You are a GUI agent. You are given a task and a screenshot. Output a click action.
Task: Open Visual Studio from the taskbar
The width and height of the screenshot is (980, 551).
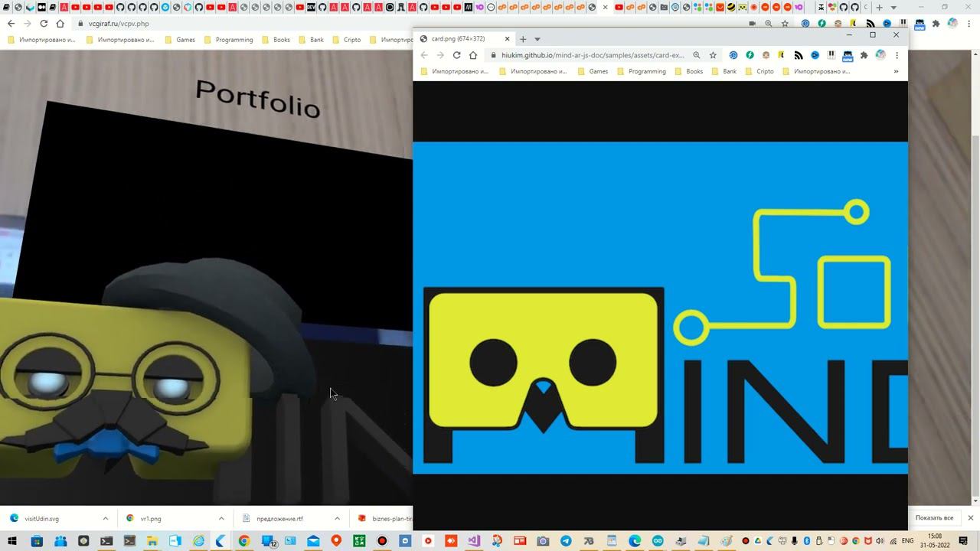point(474,541)
